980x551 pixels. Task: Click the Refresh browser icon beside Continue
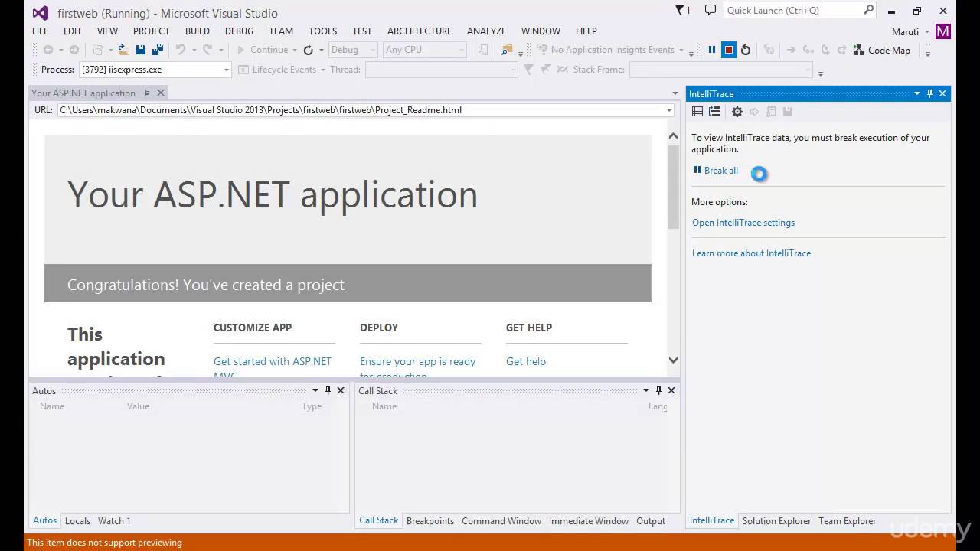308,50
